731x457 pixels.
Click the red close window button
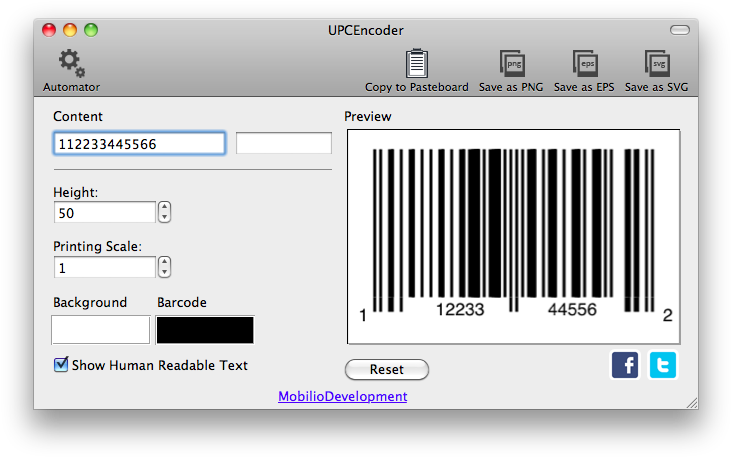[49, 30]
